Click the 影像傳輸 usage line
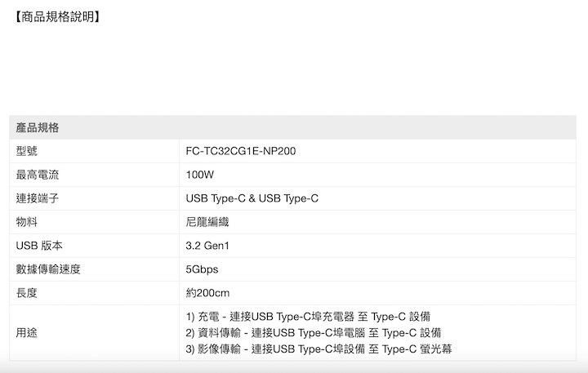588x373 pixels. (x=318, y=349)
